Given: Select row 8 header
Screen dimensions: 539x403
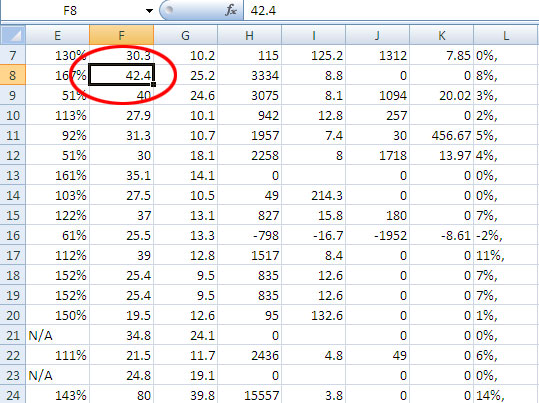Looking at the screenshot, I should tap(13, 75).
